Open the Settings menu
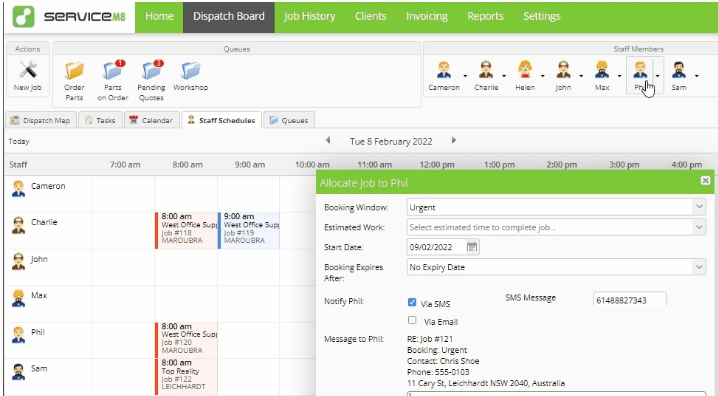This screenshot has width=718, height=396. (x=542, y=16)
